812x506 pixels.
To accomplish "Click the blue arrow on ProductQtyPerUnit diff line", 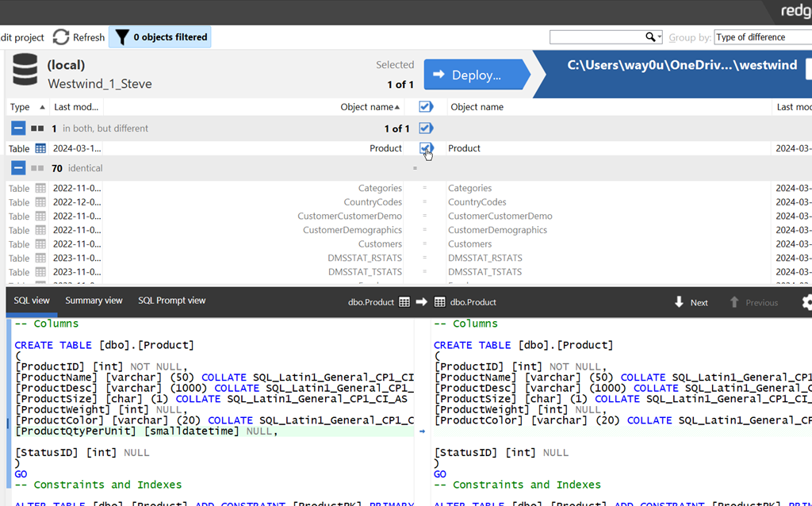I will (422, 431).
